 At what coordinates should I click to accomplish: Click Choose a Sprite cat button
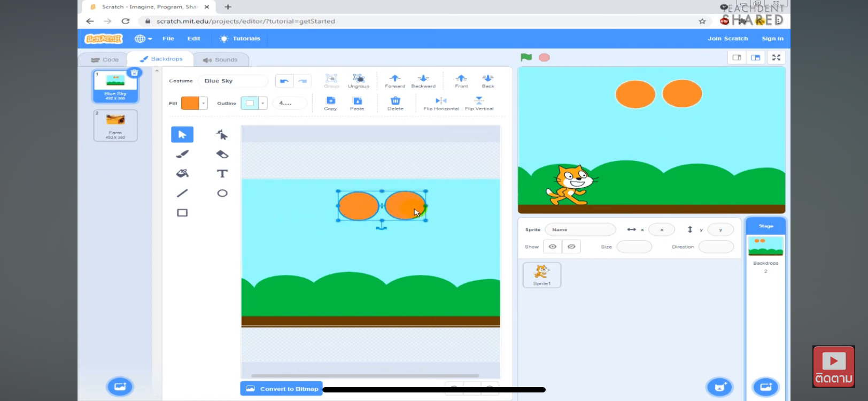point(720,387)
